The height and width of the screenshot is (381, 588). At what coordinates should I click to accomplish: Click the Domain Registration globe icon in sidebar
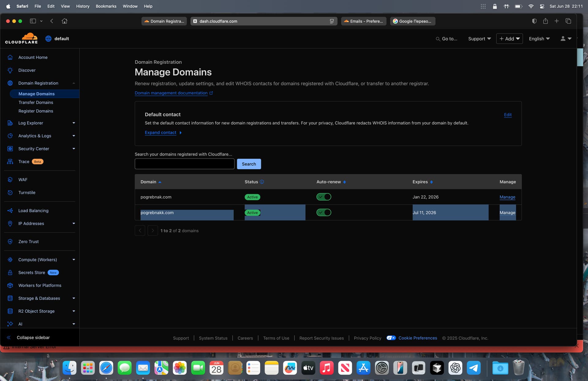click(10, 83)
